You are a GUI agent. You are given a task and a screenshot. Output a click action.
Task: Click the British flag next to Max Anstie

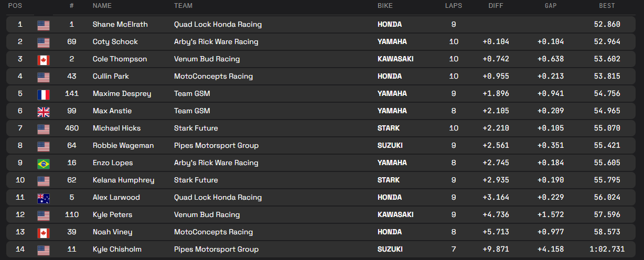[43, 111]
